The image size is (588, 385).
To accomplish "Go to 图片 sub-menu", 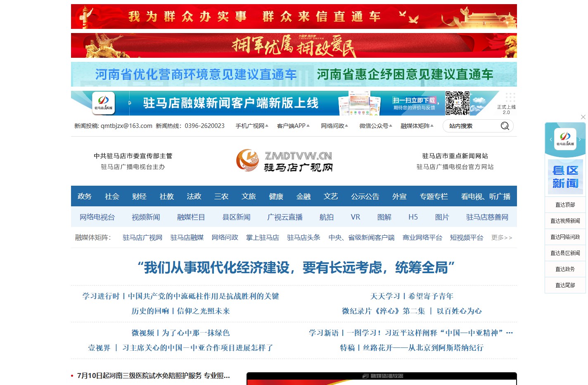I will [x=442, y=217].
